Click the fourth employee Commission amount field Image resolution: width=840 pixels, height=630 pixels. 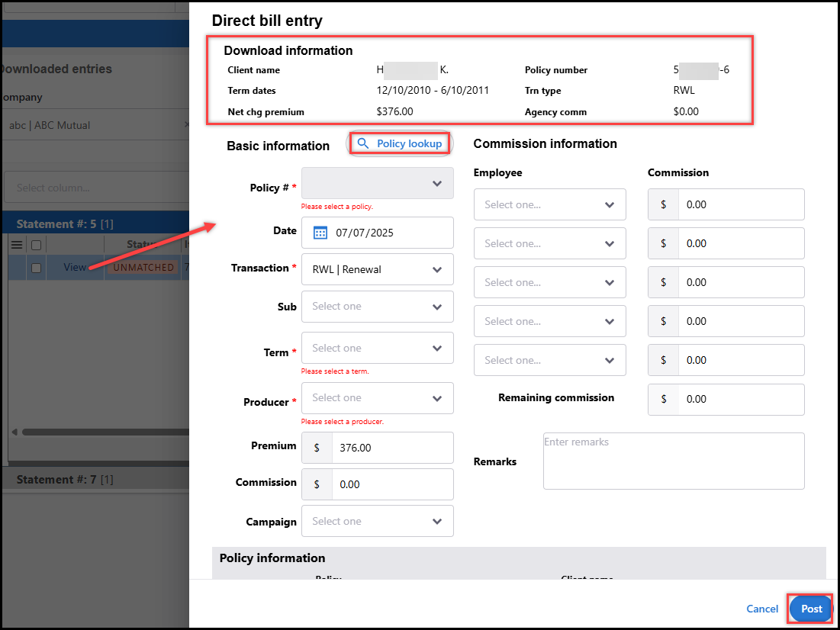pos(742,321)
